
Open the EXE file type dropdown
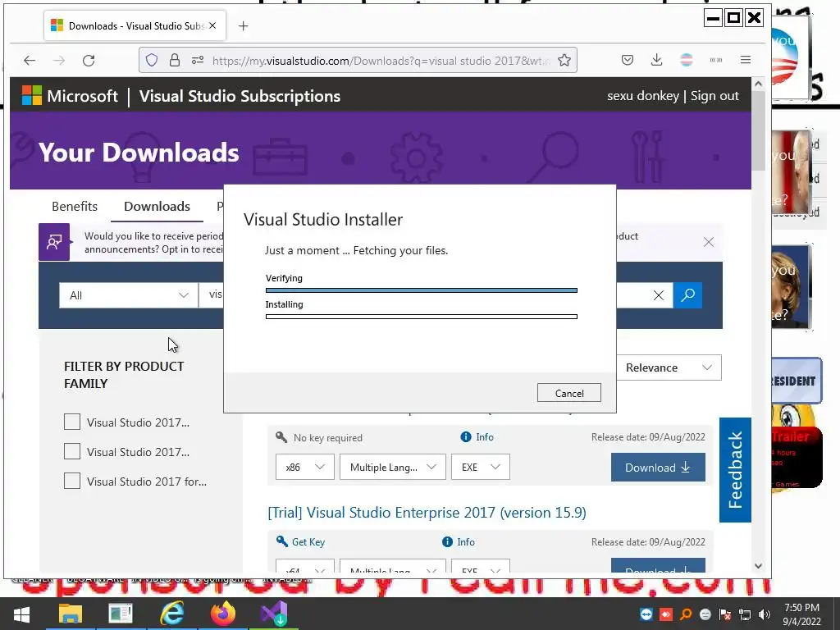[481, 467]
